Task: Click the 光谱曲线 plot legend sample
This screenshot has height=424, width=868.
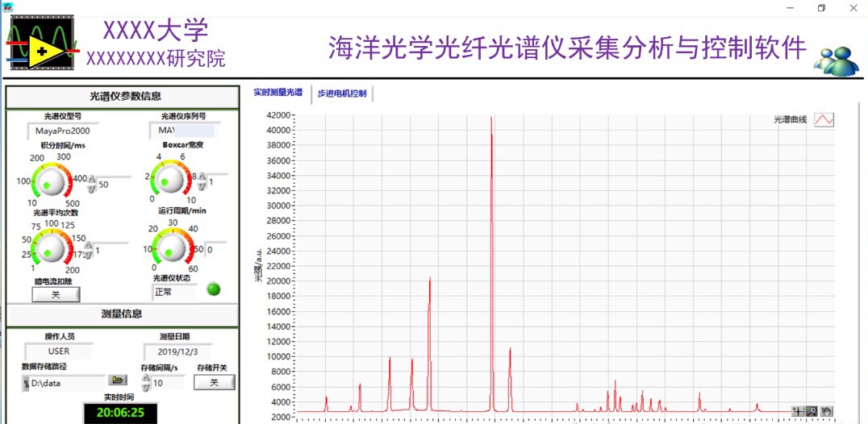Action: (824, 119)
